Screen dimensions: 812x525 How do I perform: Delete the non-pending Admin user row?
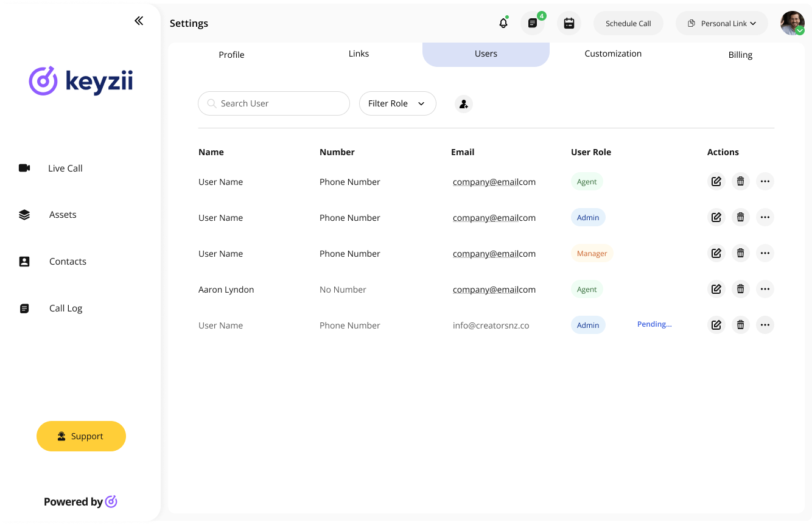(x=741, y=217)
